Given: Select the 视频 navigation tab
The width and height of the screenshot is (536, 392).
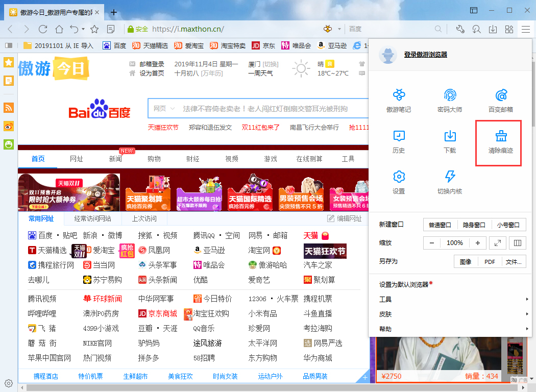Looking at the screenshot, I should click(x=231, y=159).
